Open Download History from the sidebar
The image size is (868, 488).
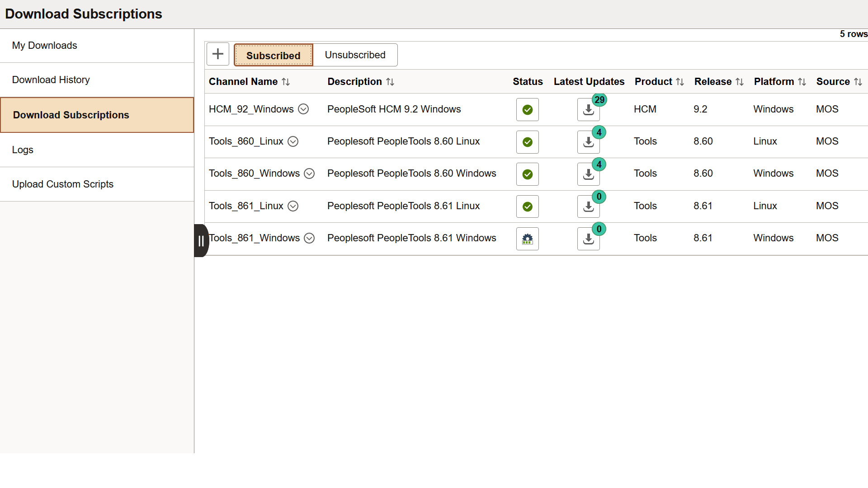tap(51, 80)
